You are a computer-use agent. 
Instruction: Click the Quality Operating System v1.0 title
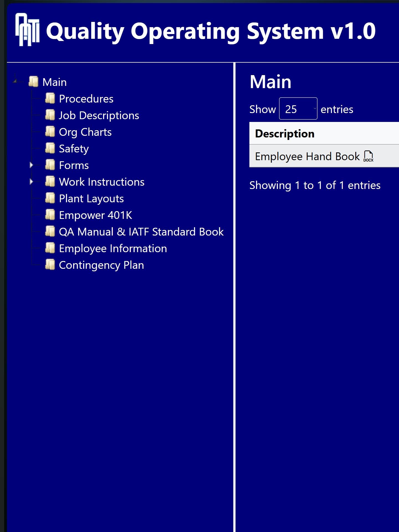[x=211, y=31]
